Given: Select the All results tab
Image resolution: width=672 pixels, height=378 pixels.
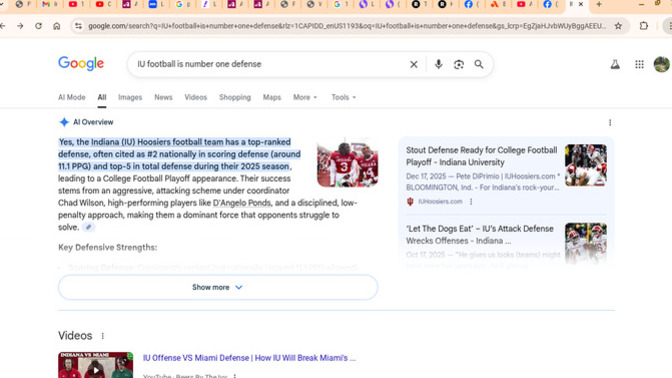Looking at the screenshot, I should (x=102, y=97).
